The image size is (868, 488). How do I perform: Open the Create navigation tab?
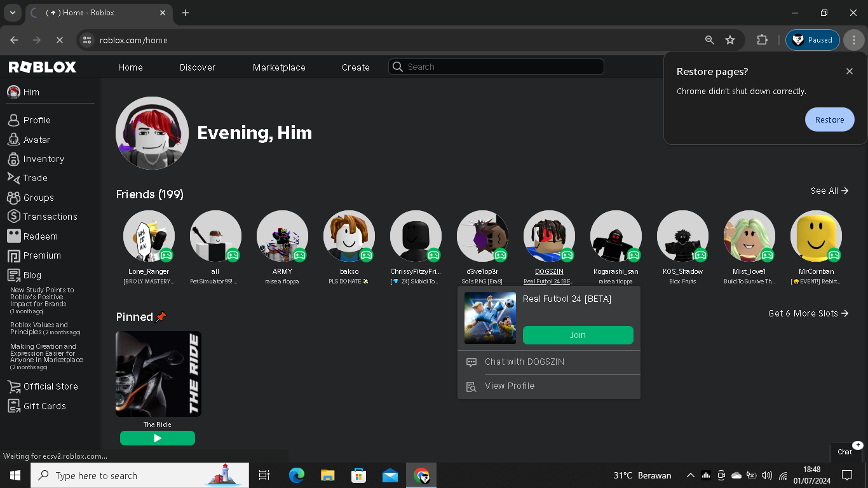(x=356, y=67)
